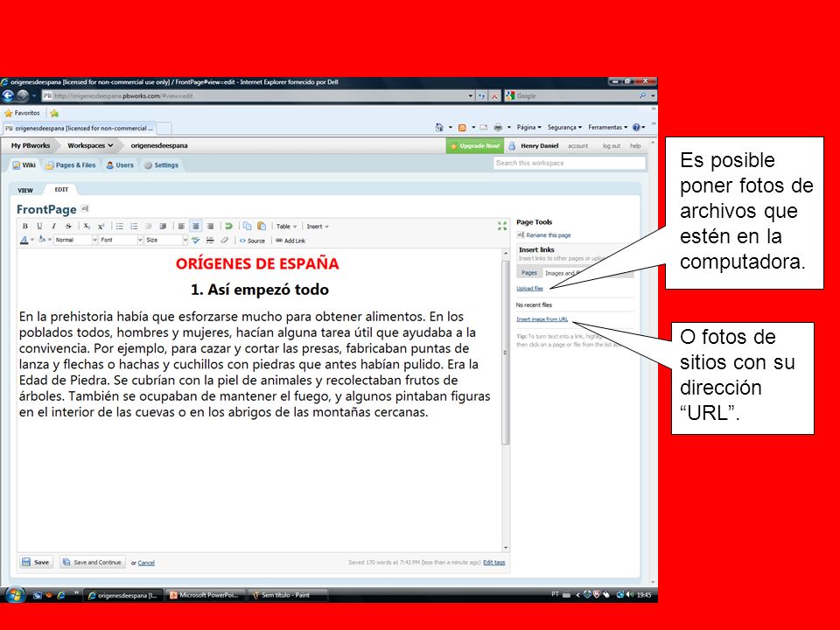Select the EDIT tab
This screenshot has height=630, width=840.
(61, 190)
